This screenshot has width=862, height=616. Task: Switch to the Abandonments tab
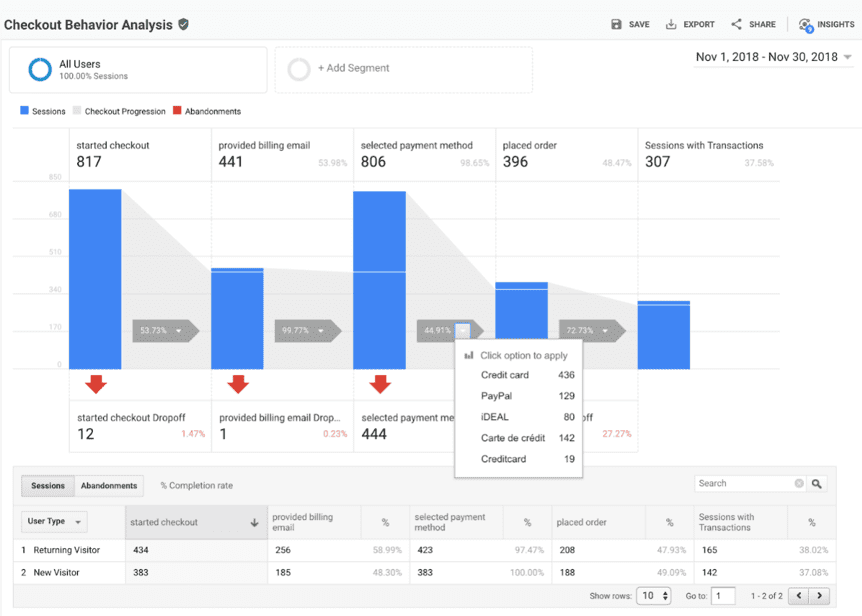click(x=108, y=485)
